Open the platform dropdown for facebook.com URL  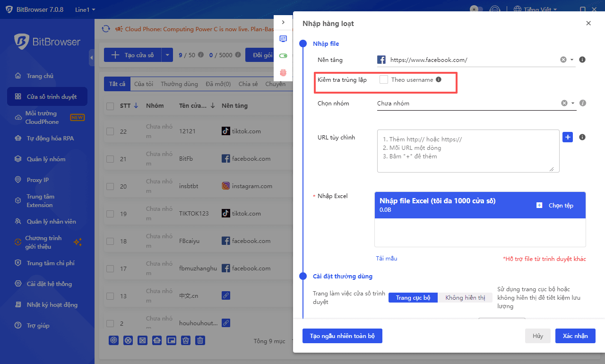click(x=571, y=60)
